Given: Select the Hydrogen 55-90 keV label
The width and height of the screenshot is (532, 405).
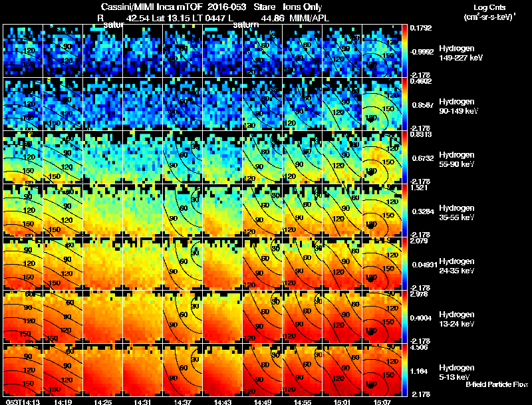Looking at the screenshot, I should click(x=457, y=160).
